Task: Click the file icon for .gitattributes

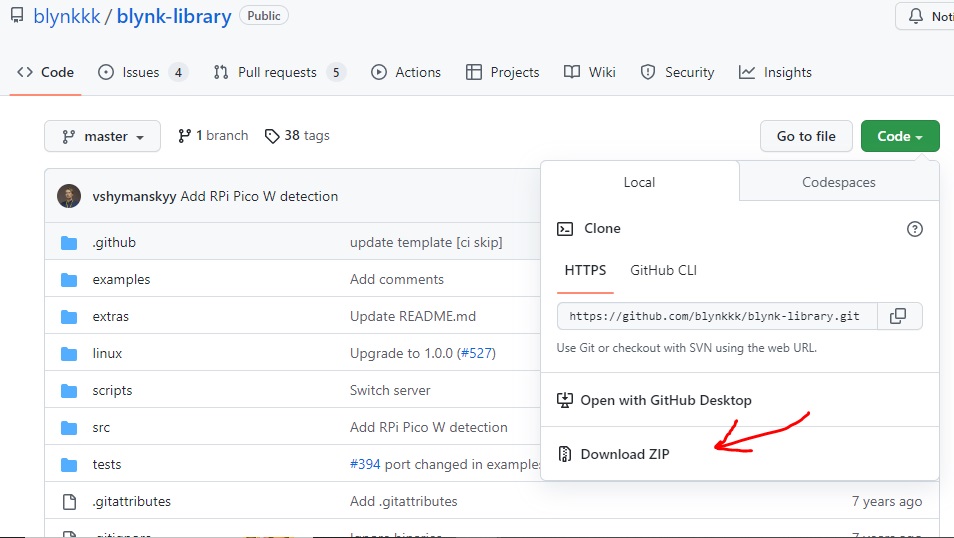Action: coord(69,502)
